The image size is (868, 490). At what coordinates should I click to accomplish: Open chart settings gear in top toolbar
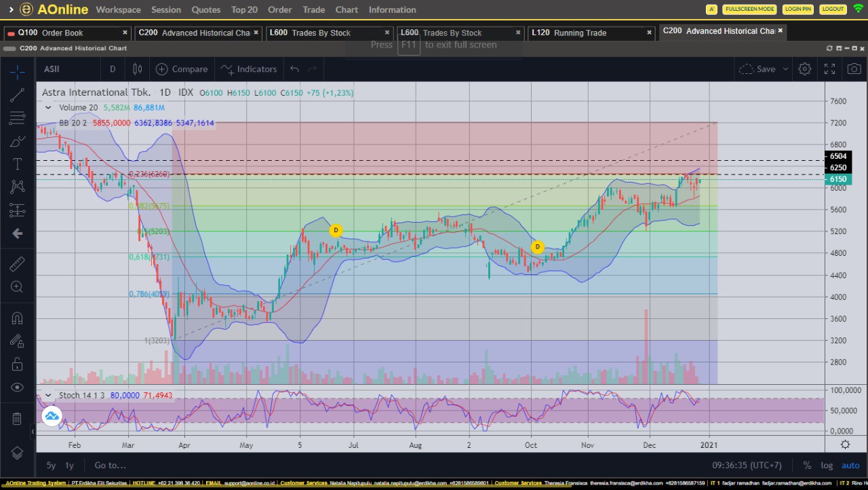pyautogui.click(x=804, y=69)
